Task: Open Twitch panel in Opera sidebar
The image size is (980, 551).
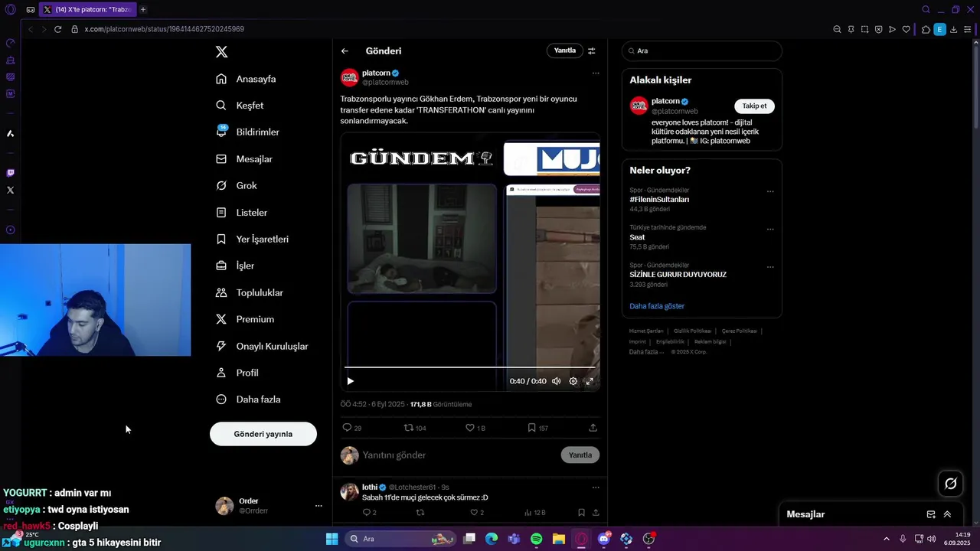Action: coord(10,173)
